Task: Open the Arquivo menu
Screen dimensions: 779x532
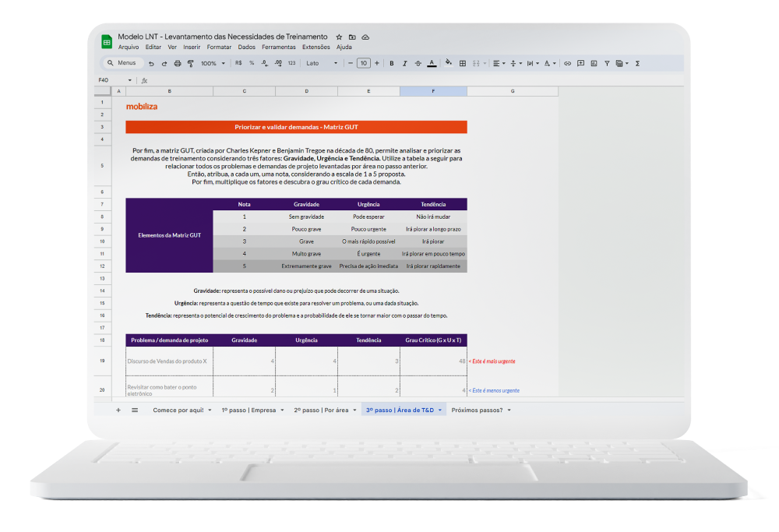Action: [129, 48]
